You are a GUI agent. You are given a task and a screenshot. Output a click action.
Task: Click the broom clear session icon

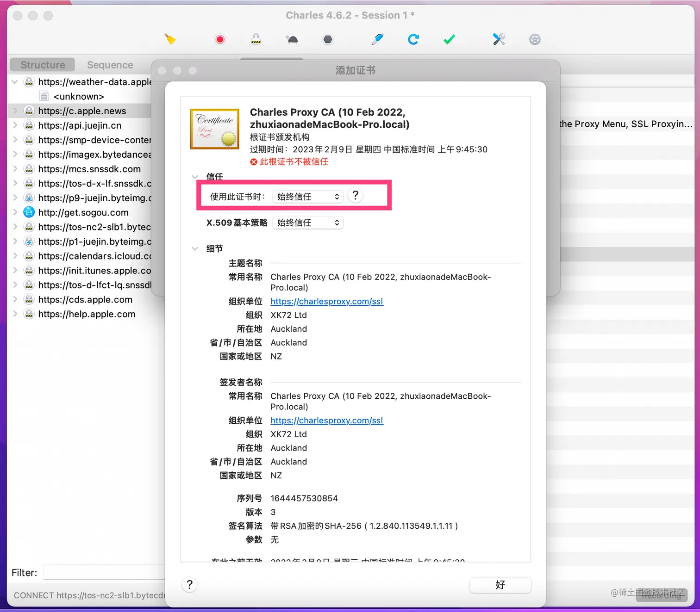170,39
